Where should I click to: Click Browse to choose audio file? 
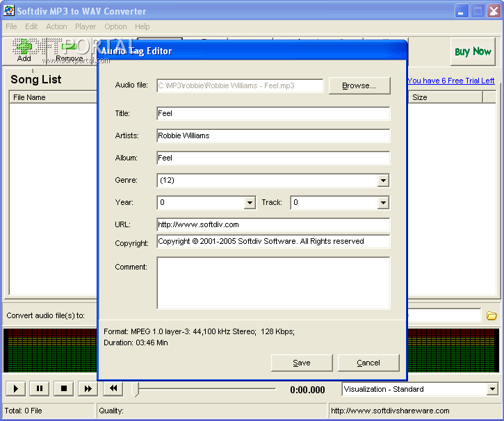click(359, 85)
